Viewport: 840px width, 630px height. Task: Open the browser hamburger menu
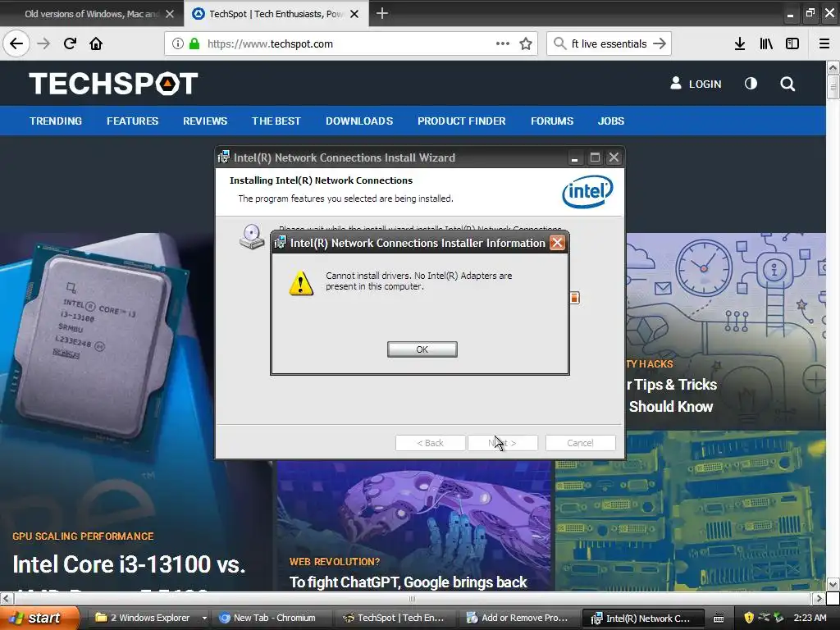coord(824,43)
